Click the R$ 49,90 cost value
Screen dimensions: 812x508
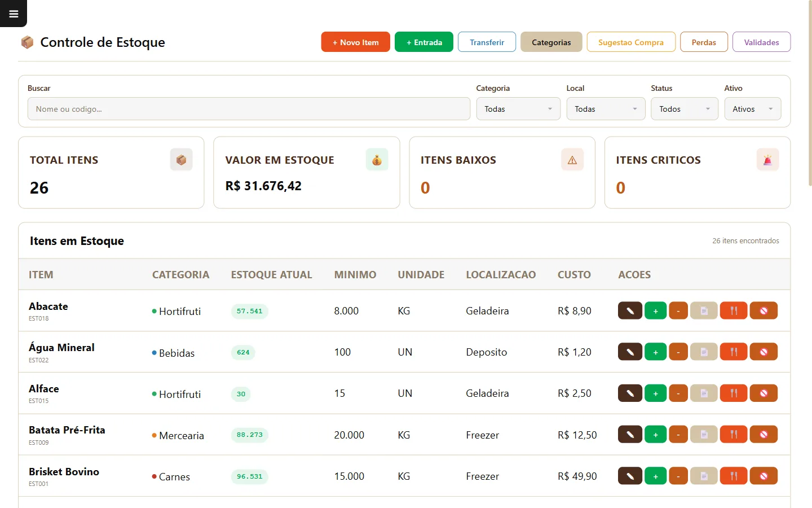(577, 476)
